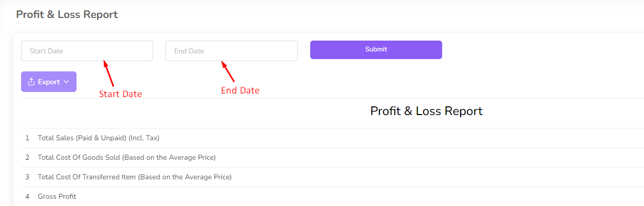The width and height of the screenshot is (644, 206).
Task: Click row number 1 in the report
Action: [27, 138]
